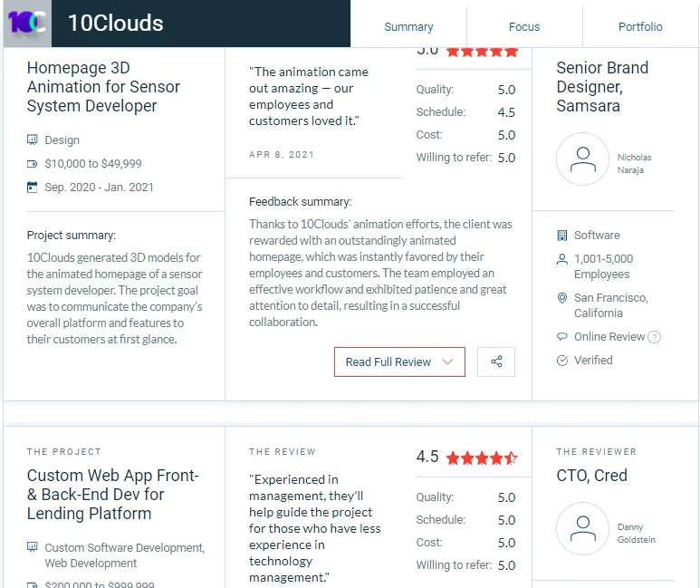Screen dimensions: 700x588
Task: Click the Verified checkmark icon
Action: click(562, 360)
